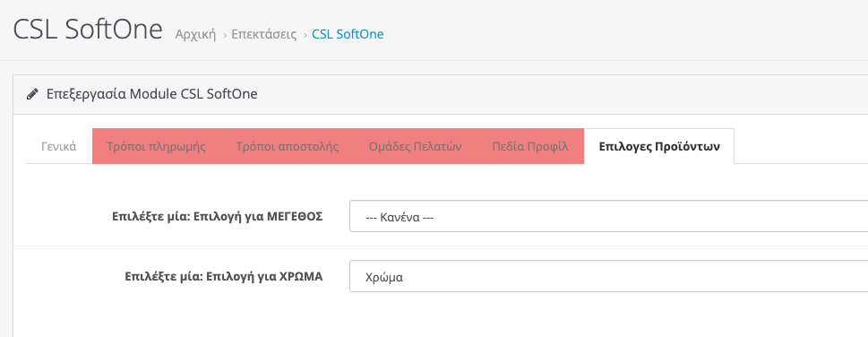Click divider line between ΜΕΓΕΘΟΣ and ΧΡΩΜΑ rows
The height and width of the screenshot is (337, 868).
click(x=441, y=246)
